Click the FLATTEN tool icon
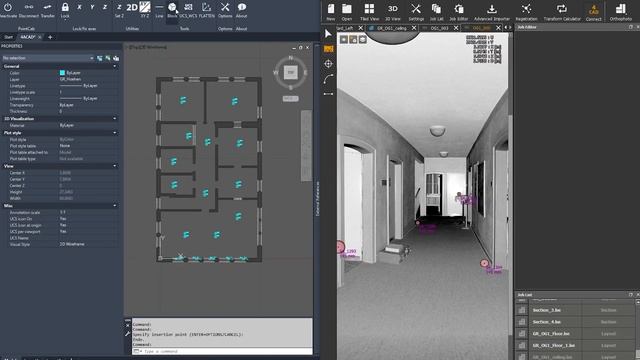Screen dimensions: 640x360 [x=207, y=7]
